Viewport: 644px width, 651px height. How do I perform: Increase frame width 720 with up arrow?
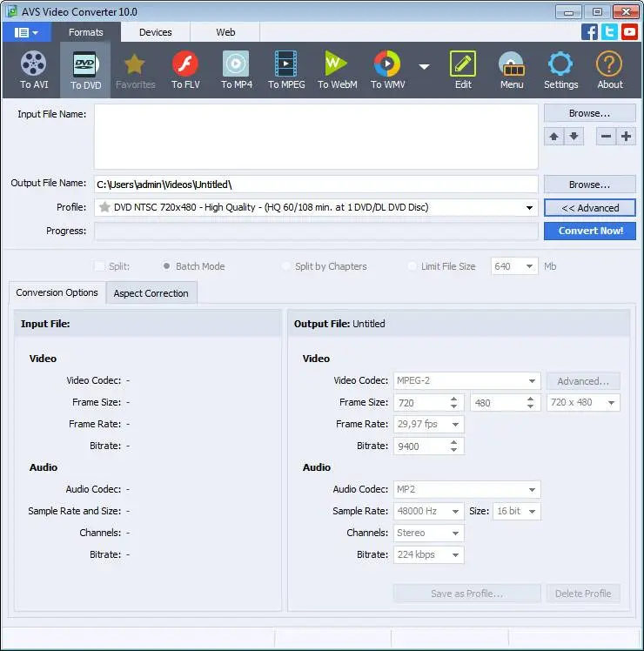coord(453,399)
